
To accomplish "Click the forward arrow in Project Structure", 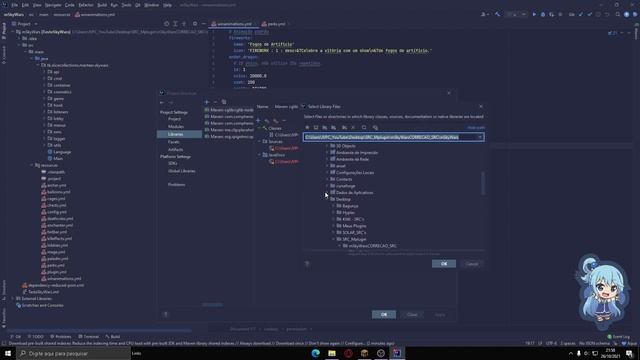I will click(x=171, y=102).
